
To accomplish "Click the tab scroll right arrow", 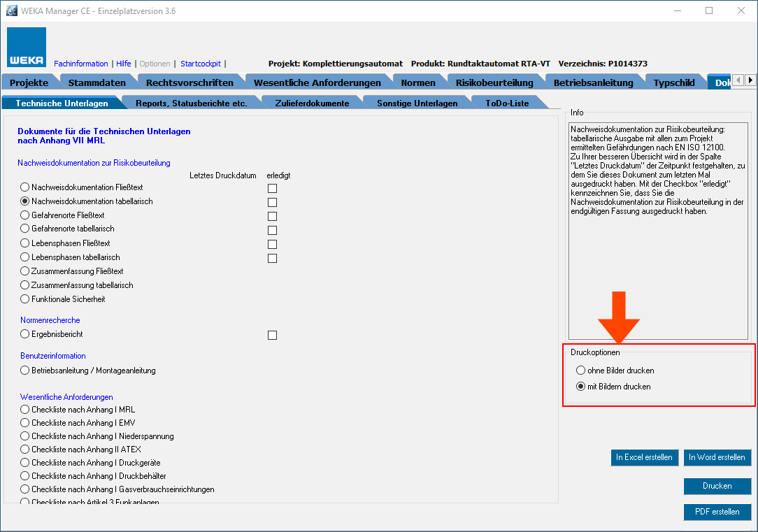I will click(750, 80).
